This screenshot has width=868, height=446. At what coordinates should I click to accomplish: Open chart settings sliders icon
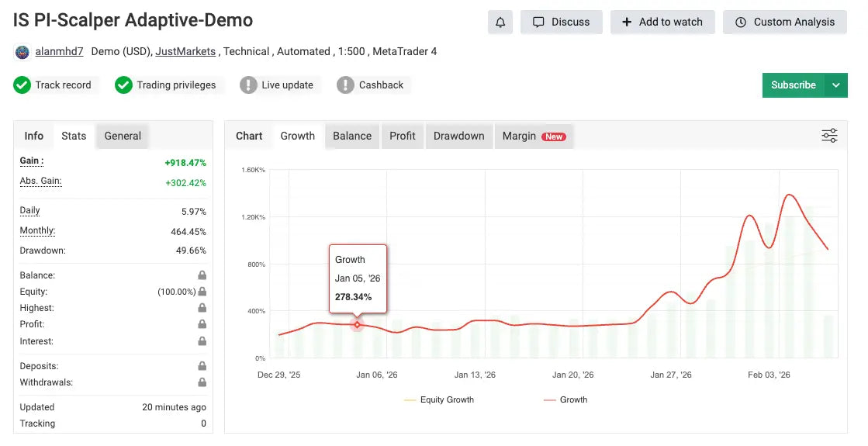pyautogui.click(x=829, y=137)
